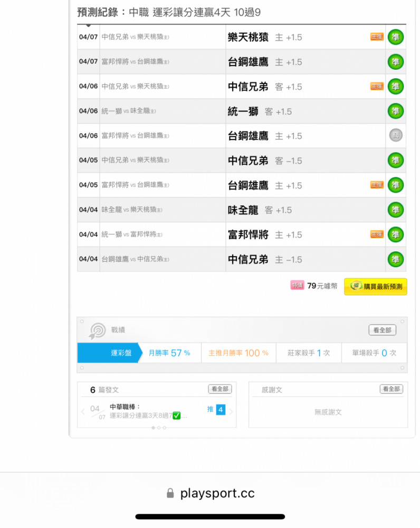The width and height of the screenshot is (420, 528).
Task: Go to previous post with left chevron
Action: (x=83, y=411)
